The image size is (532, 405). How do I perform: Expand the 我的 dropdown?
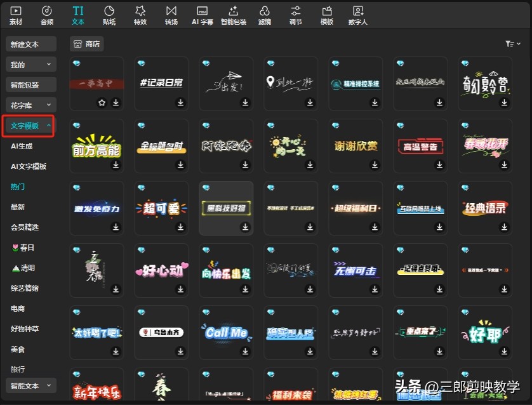tap(31, 65)
